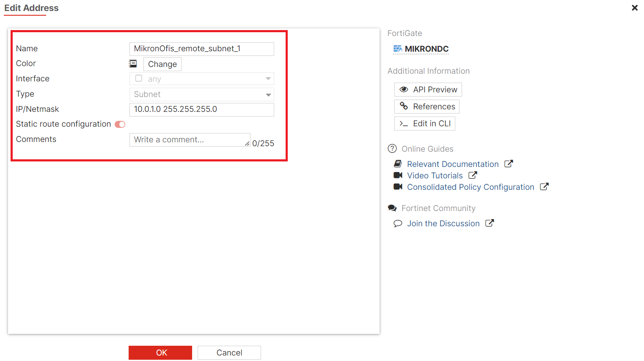Click the 'Online Guides' heading text
644x361 pixels.
[427, 149]
